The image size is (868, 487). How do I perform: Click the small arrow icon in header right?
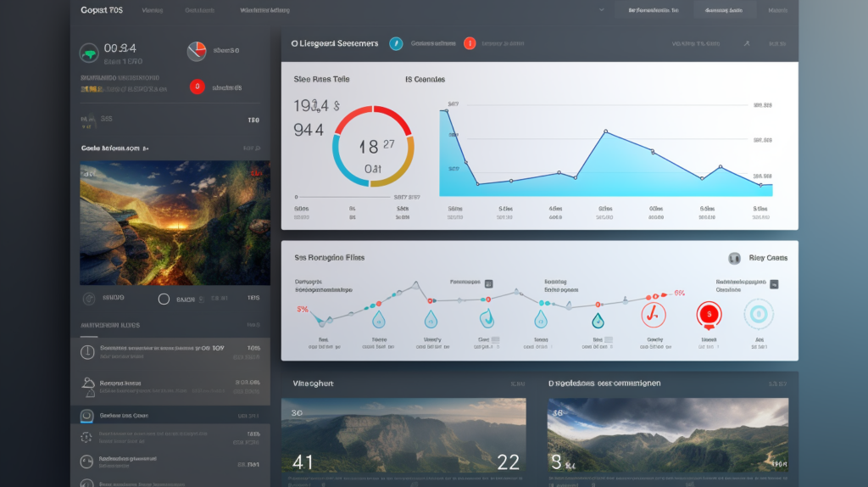click(x=747, y=43)
